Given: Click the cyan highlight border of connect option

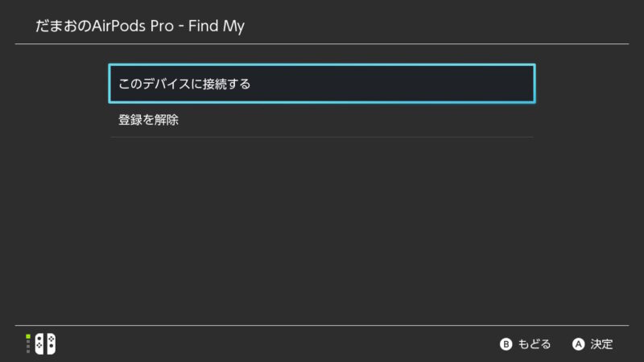Looking at the screenshot, I should pos(322,65).
